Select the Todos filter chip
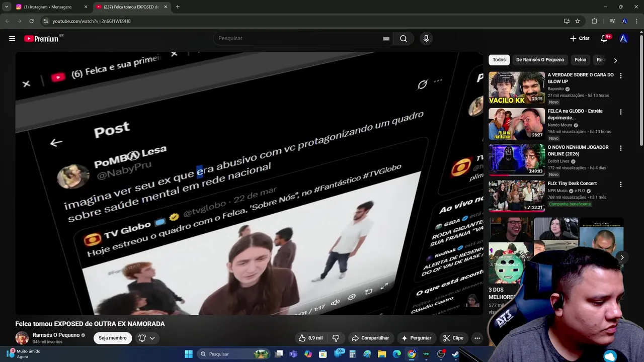The image size is (644, 362). coord(499,60)
